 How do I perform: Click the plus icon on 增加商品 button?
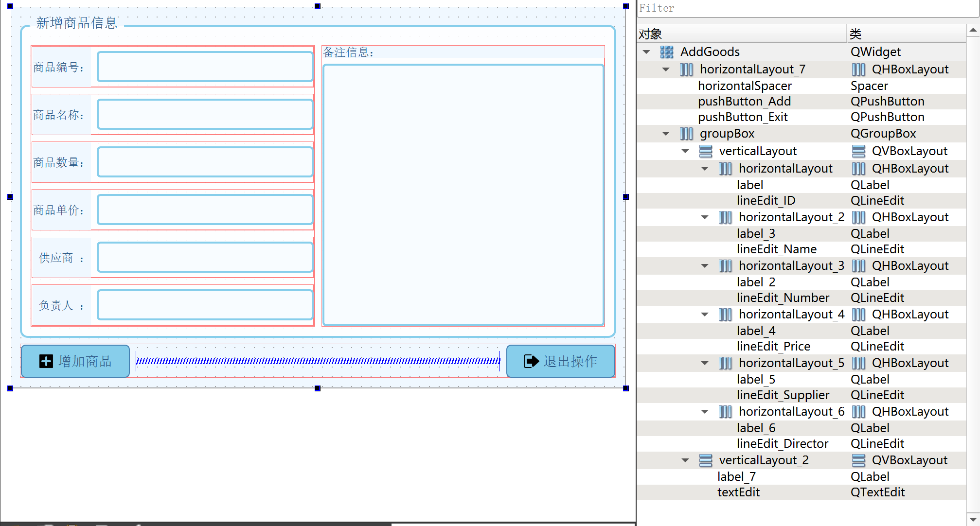click(46, 361)
